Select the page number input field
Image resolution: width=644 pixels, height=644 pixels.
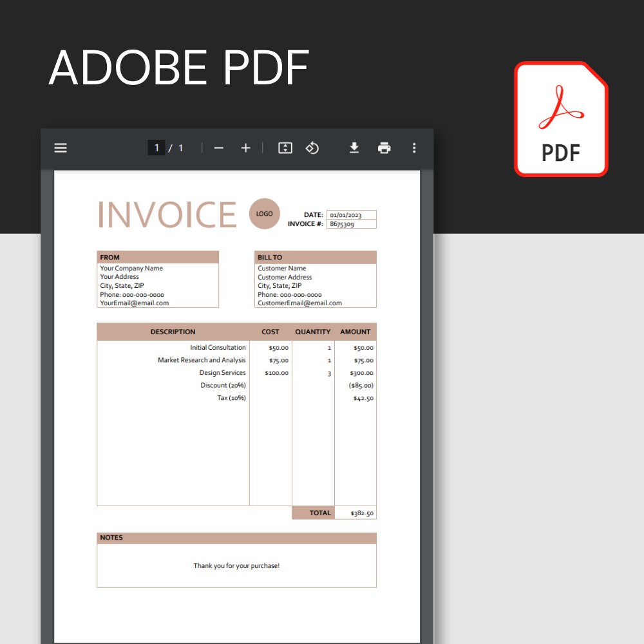[156, 147]
